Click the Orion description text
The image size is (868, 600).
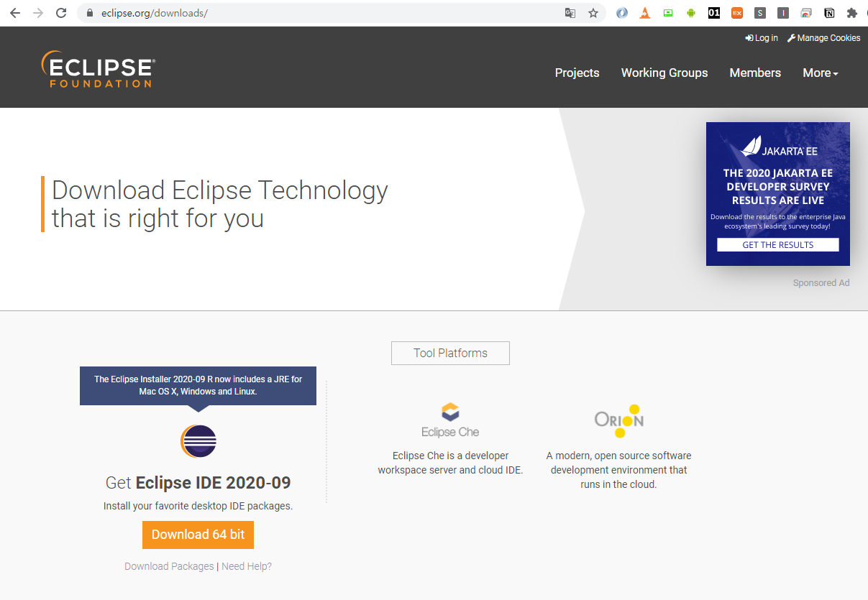click(619, 470)
